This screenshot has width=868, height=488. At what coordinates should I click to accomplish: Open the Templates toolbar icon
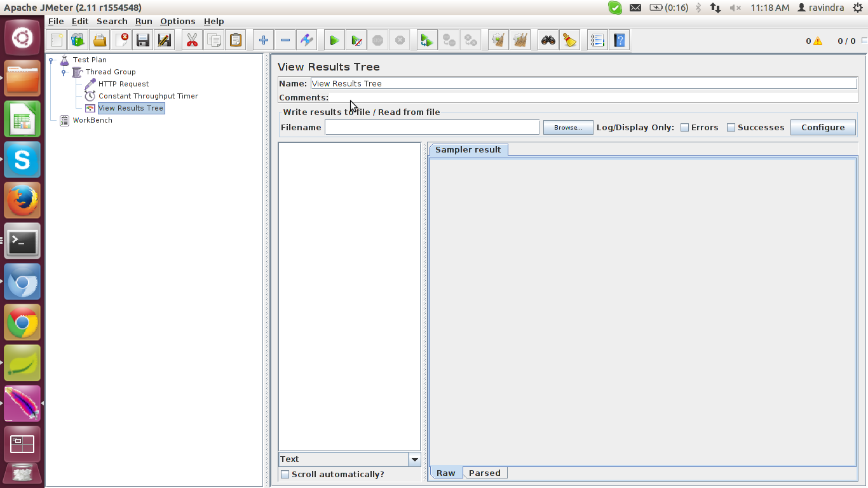[78, 41]
